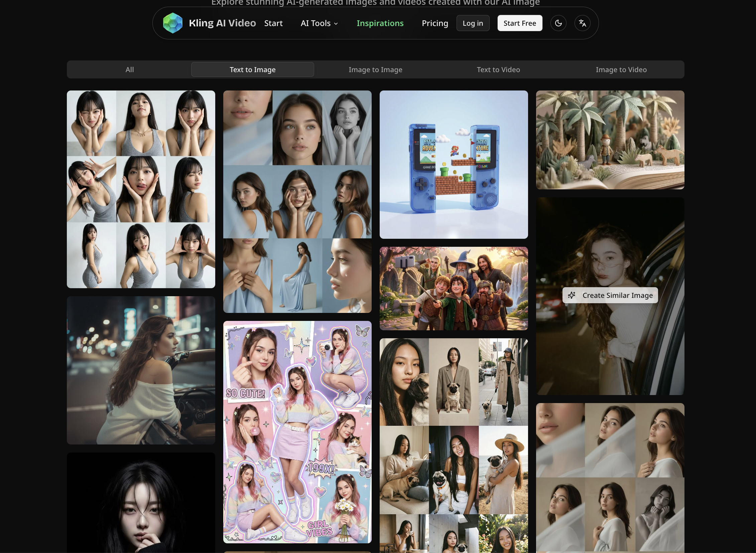
Task: Open the fantasy characters selfie image
Action: pos(454,289)
